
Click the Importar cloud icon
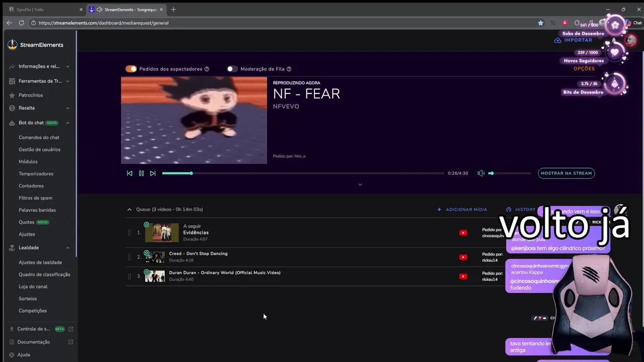557,40
